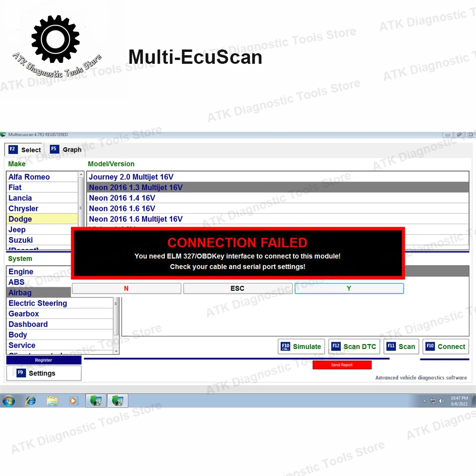Click the F12 icon beside Scan DTC
Image resolution: width=476 pixels, height=476 pixels.
(x=336, y=346)
